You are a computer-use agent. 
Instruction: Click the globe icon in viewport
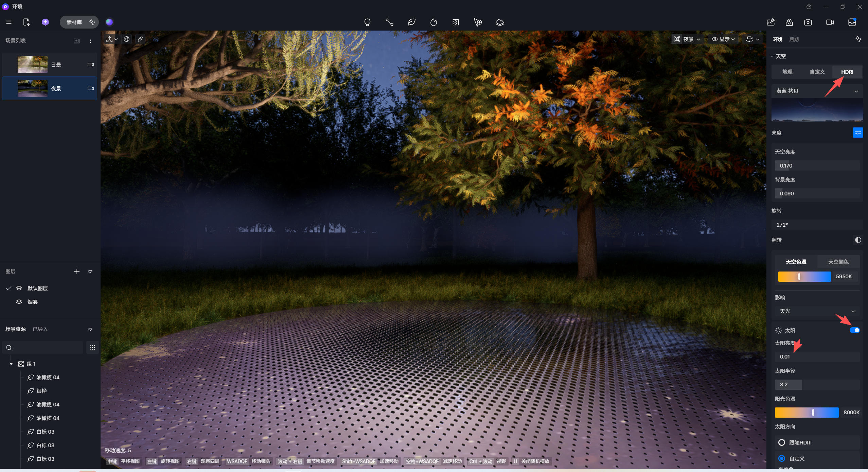click(x=127, y=39)
